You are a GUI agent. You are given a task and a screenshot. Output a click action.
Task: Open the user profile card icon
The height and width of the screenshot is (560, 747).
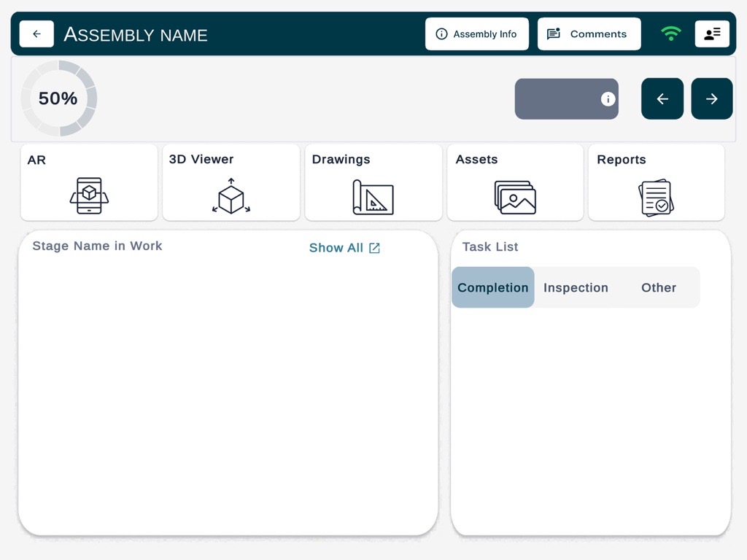pyautogui.click(x=712, y=34)
